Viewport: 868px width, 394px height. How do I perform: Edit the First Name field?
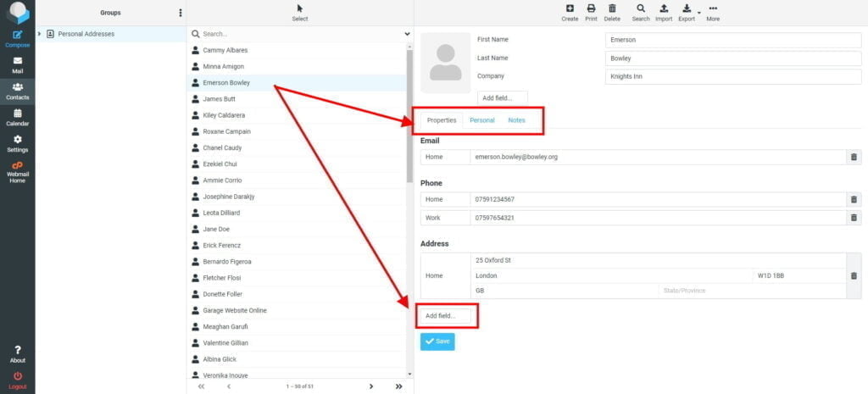point(733,40)
